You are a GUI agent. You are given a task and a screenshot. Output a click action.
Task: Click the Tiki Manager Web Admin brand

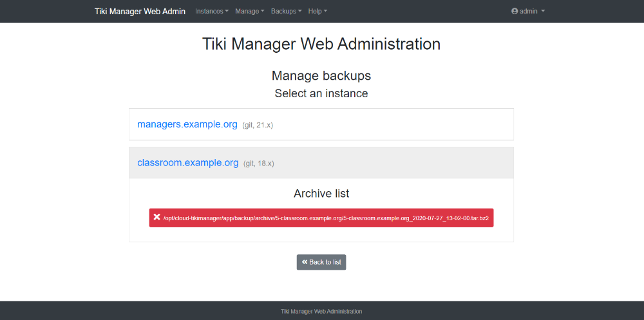pos(140,11)
